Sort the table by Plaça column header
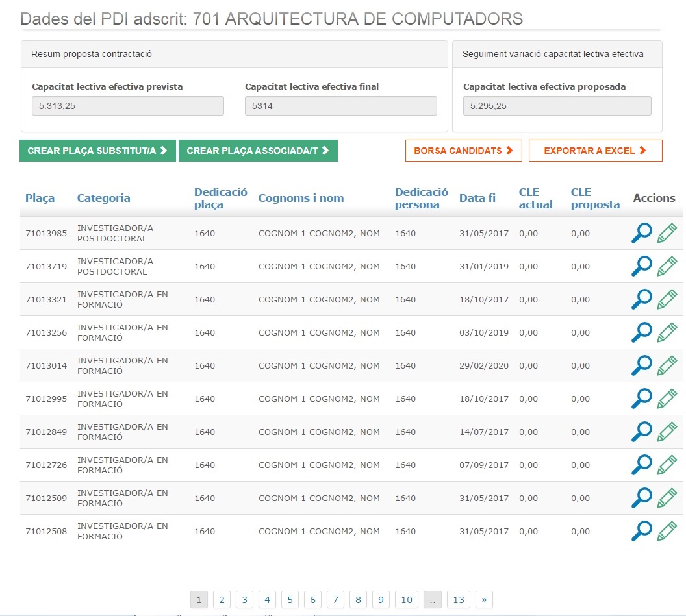 pos(40,198)
